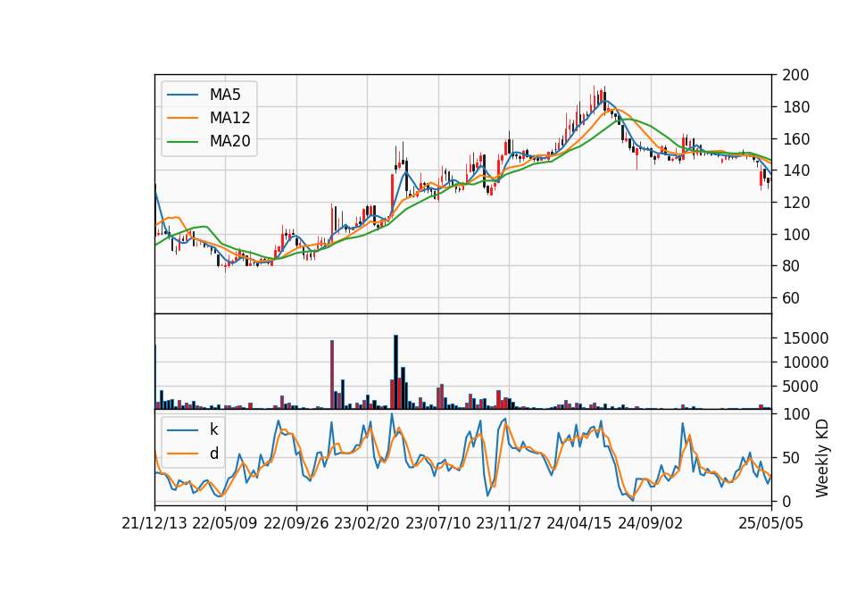The width and height of the screenshot is (857, 616).
Task: Click the orange MA12 legend line sample
Action: pos(182,118)
